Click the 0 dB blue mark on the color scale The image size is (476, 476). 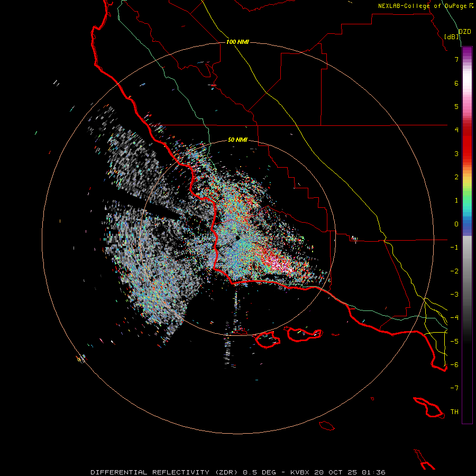pyautogui.click(x=456, y=224)
